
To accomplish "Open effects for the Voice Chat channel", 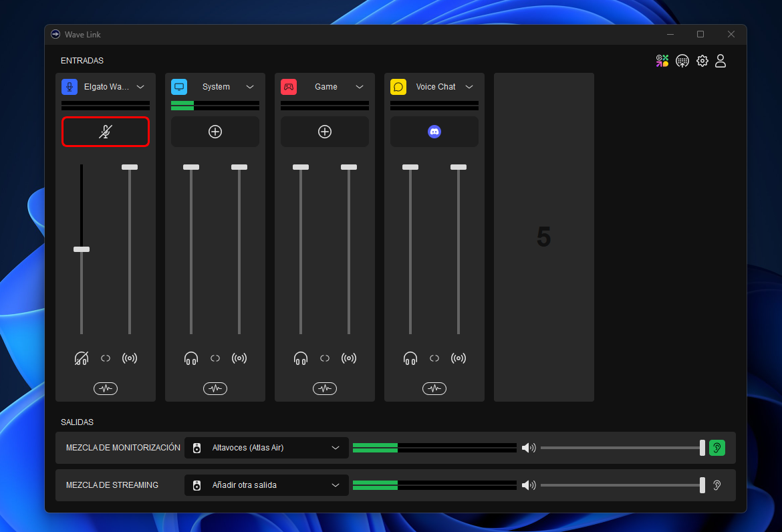I will [434, 388].
